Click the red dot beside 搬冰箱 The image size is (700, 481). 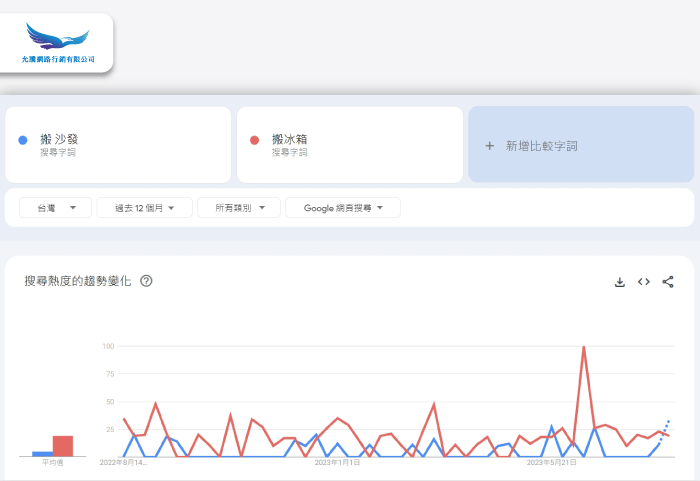(x=255, y=140)
